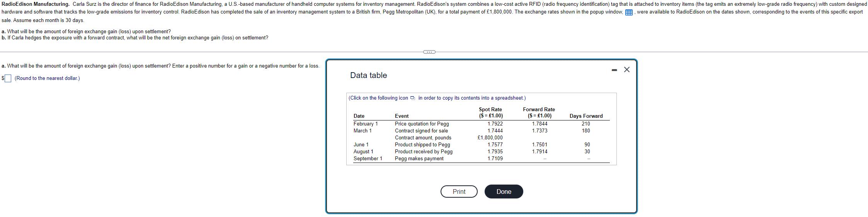Click the answer input box for part a
Viewport: 868px width, 217px height.
pos(8,78)
